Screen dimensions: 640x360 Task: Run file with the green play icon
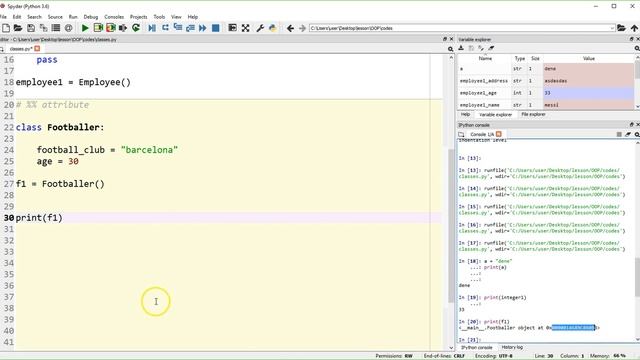[x=85, y=28]
